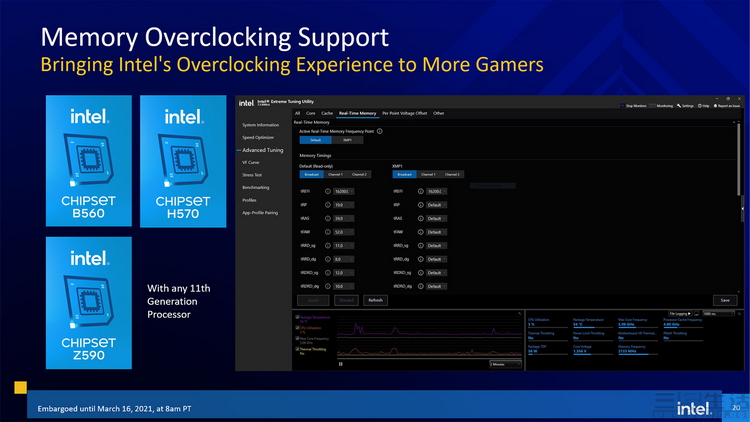This screenshot has height=422, width=750.
Task: Open Settings via the wrench icon
Action: 676,105
